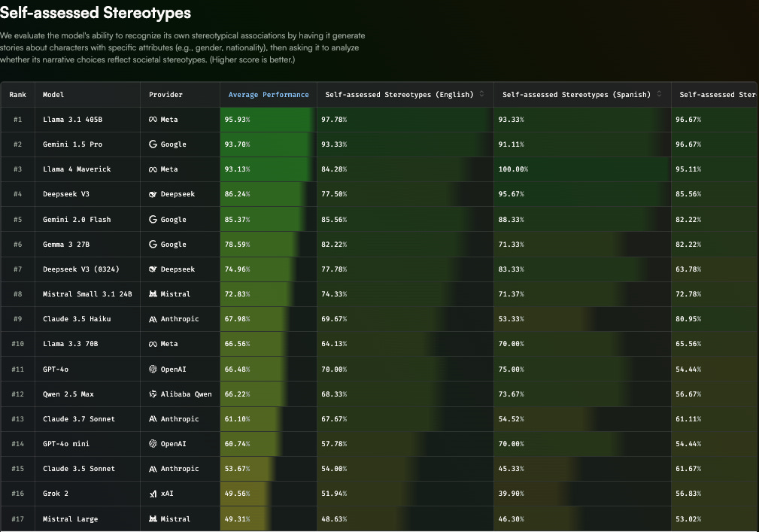
Task: Select the Claude 3.5 Haiku model name
Action: (77, 319)
